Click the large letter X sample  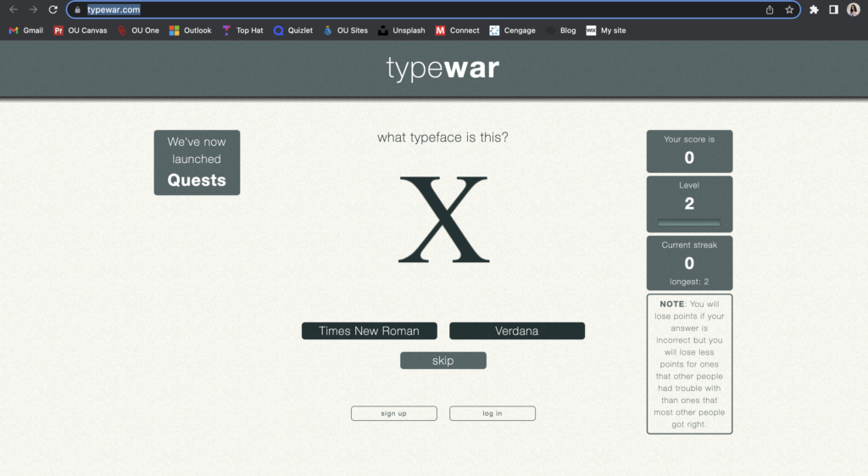[443, 220]
